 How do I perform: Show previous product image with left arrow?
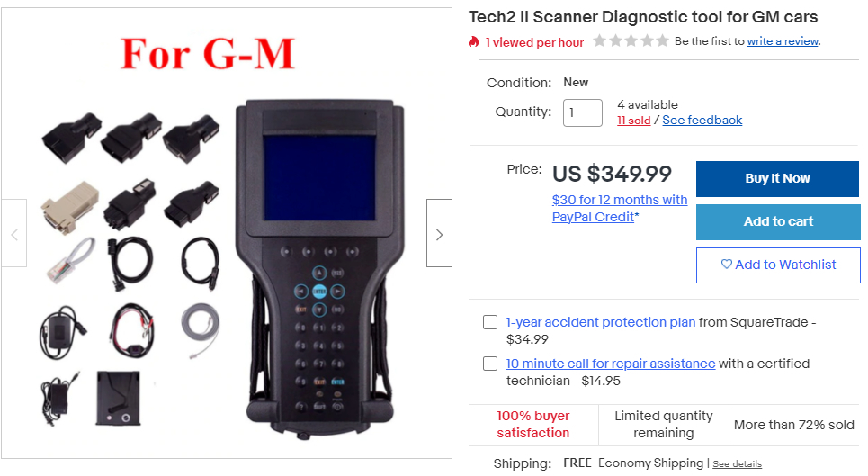coord(14,233)
